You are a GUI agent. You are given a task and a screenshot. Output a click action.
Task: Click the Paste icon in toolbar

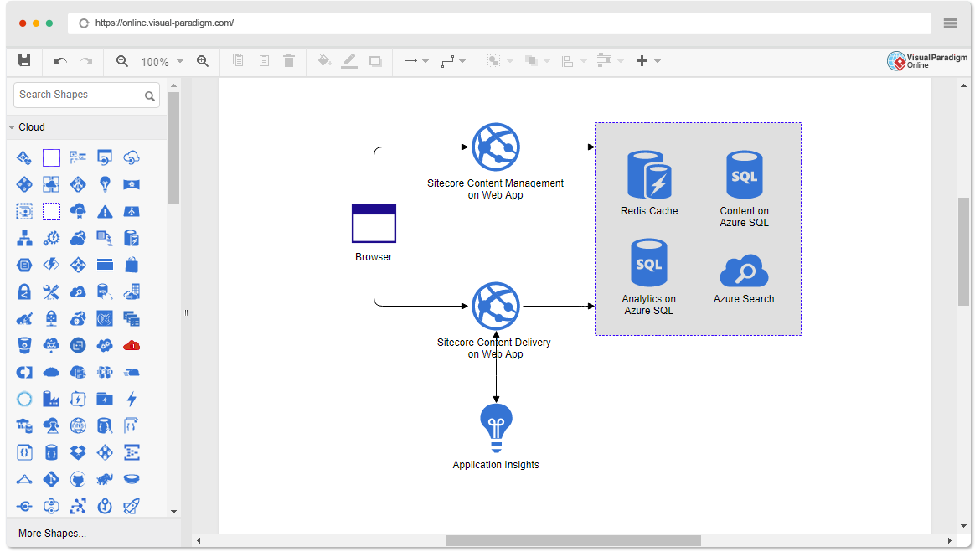pos(264,60)
